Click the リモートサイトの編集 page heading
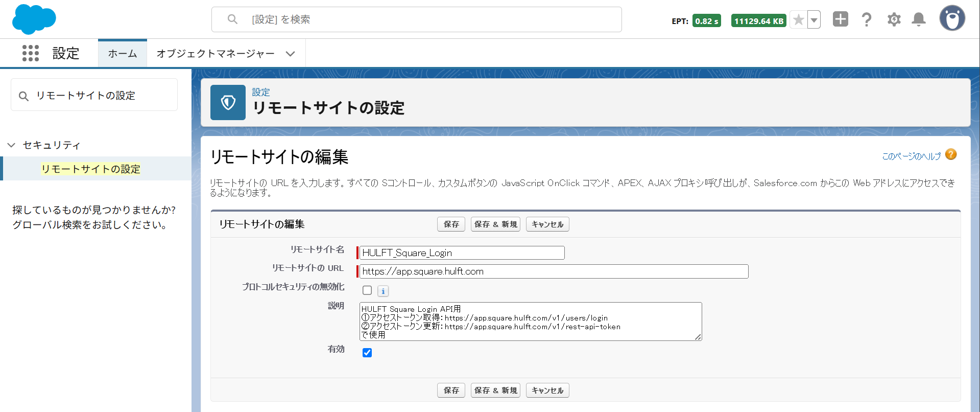Screen dimensions: 980x412 (279, 156)
